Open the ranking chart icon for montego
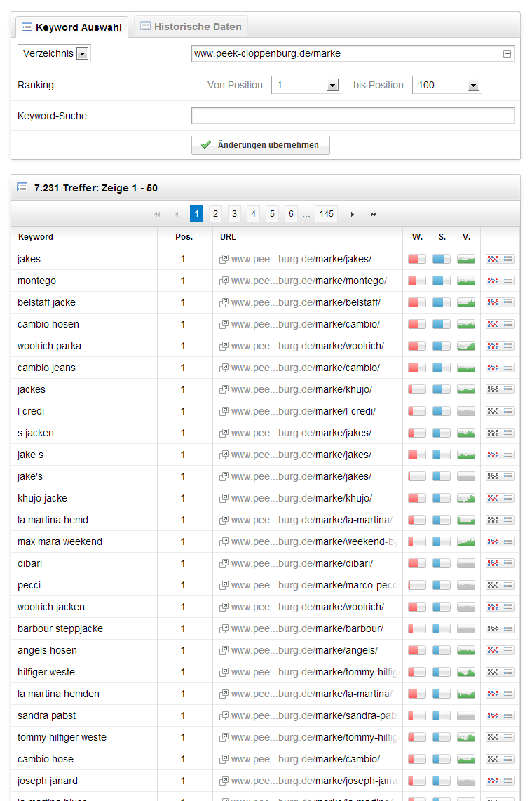This screenshot has height=801, width=532. [x=493, y=281]
